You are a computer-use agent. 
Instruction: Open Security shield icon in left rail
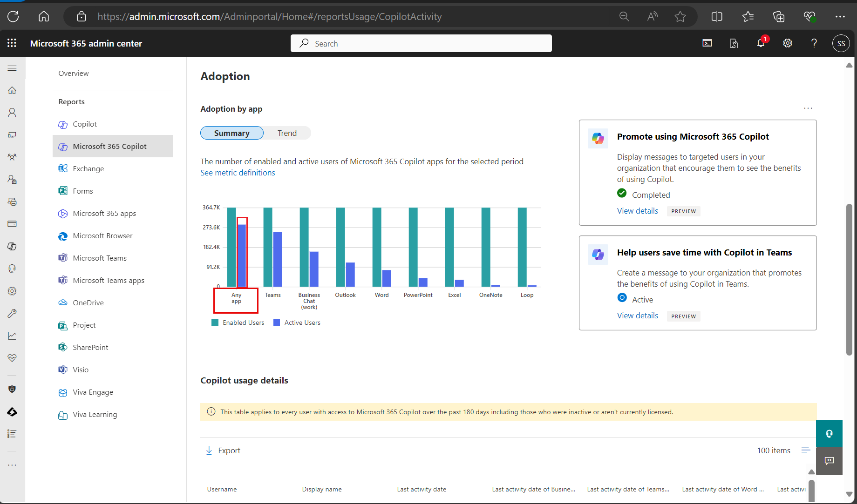12,389
